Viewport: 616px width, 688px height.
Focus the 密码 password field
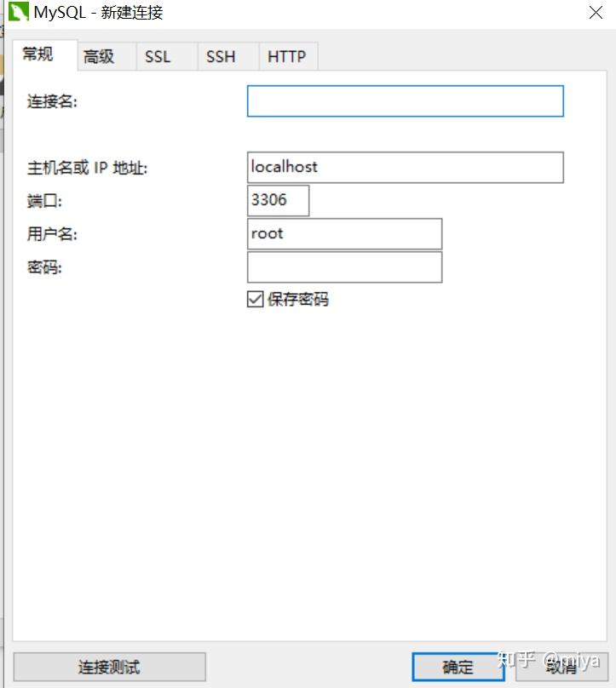click(345, 267)
